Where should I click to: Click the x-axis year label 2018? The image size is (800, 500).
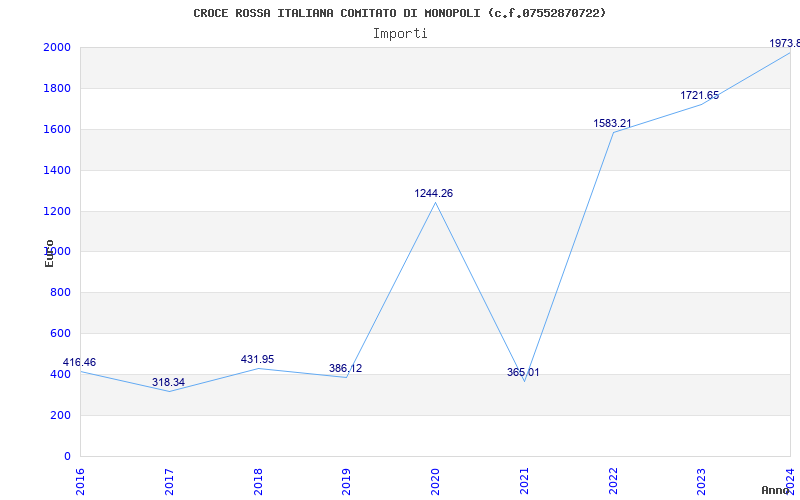point(258,481)
